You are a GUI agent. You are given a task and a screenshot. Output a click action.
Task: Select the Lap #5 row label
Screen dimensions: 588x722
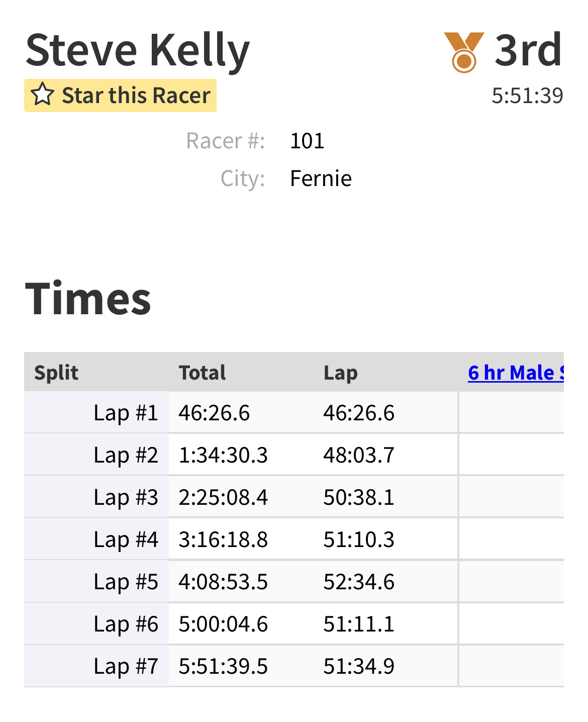(x=126, y=582)
